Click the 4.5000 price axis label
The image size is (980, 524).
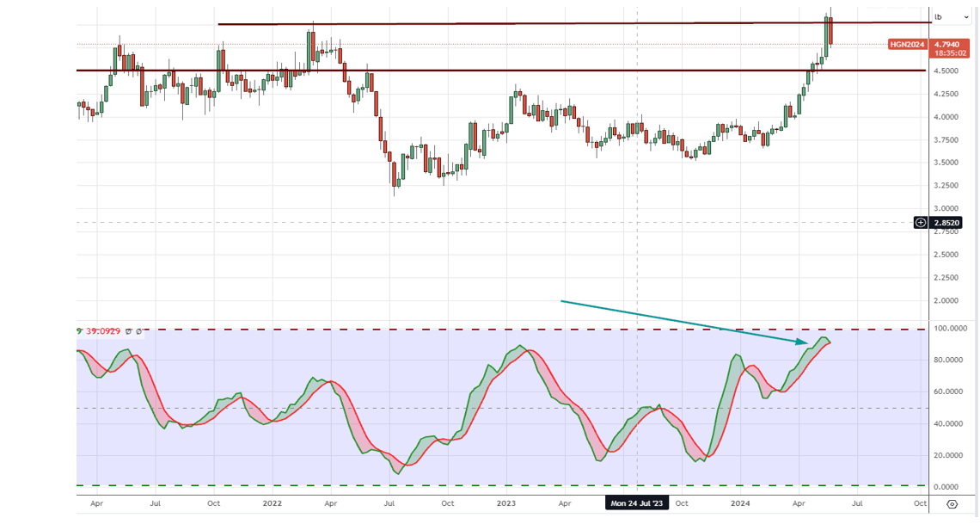[946, 71]
